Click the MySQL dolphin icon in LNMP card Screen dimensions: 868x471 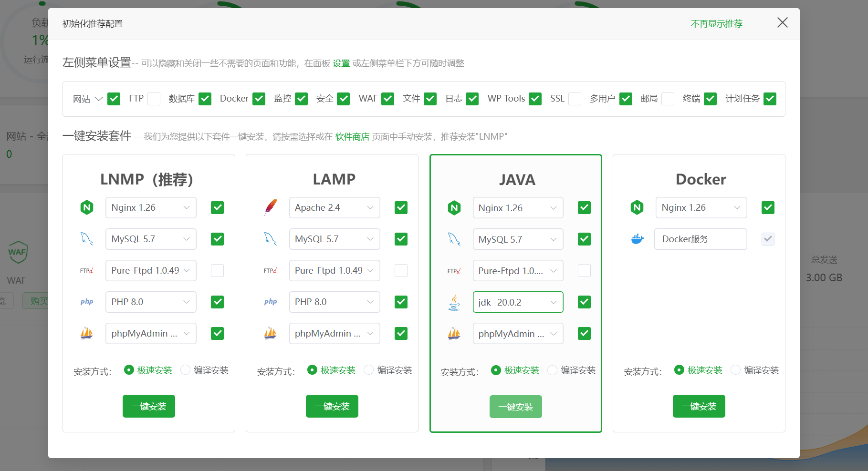[x=87, y=239]
